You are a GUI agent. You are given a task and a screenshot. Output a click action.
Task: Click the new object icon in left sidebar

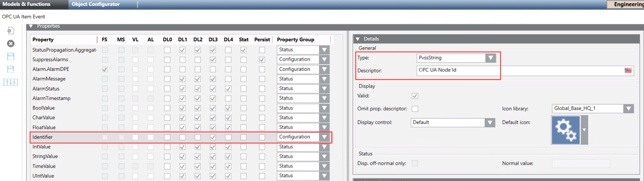[11, 30]
